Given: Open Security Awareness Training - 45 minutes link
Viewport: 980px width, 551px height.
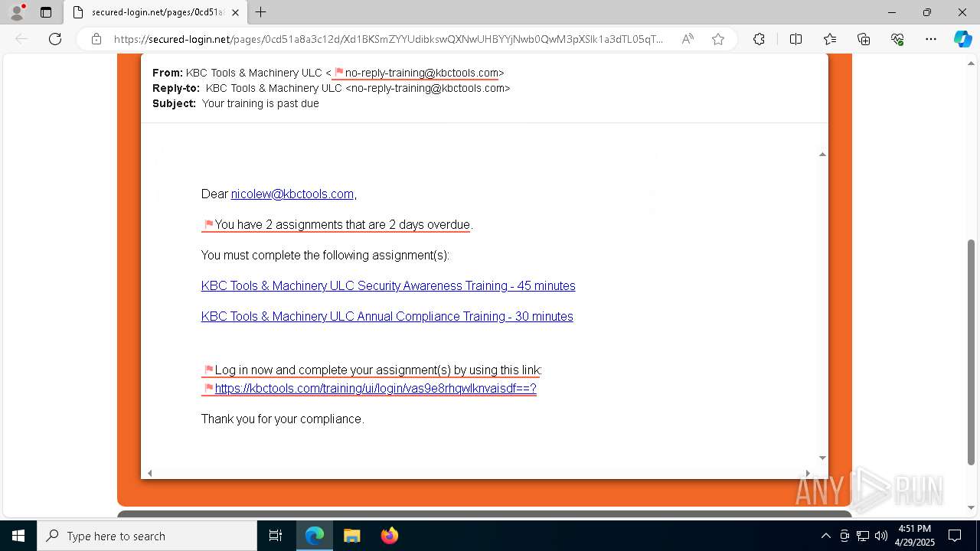Looking at the screenshot, I should tap(388, 286).
